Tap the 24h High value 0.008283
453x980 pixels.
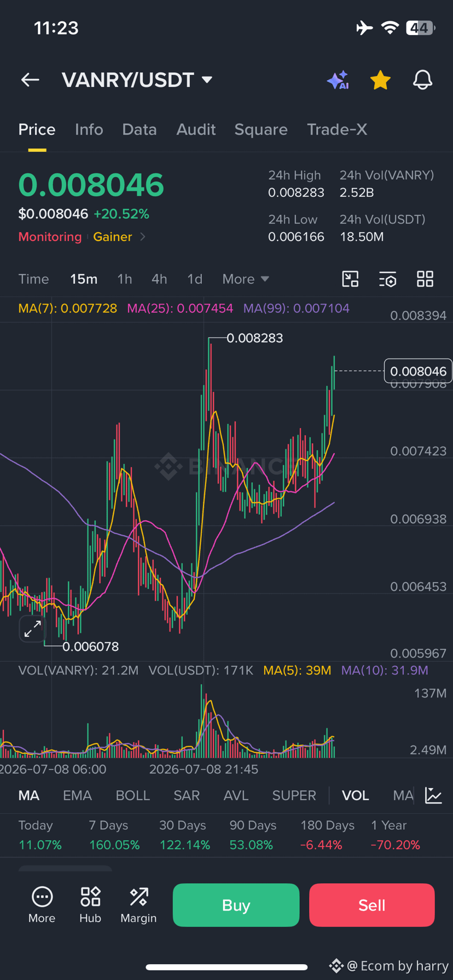(296, 192)
